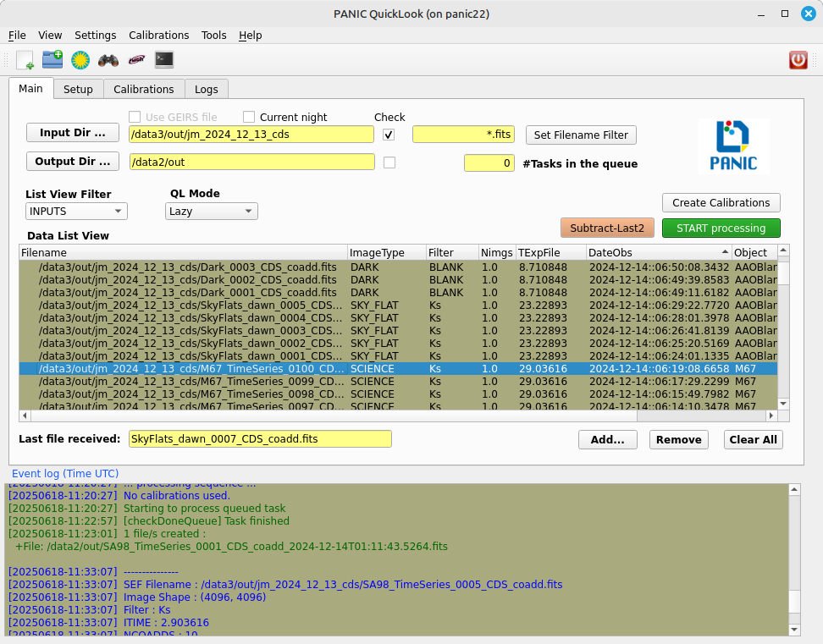Select the SkyFlats_dawn_0001 row

click(x=399, y=355)
